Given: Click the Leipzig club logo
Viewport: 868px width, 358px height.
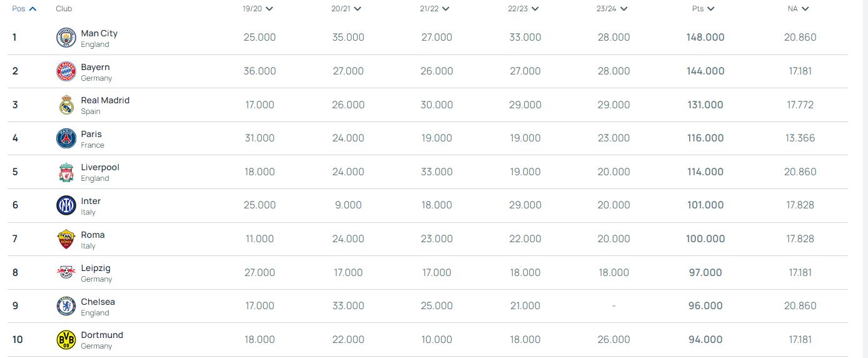Looking at the screenshot, I should [x=66, y=273].
